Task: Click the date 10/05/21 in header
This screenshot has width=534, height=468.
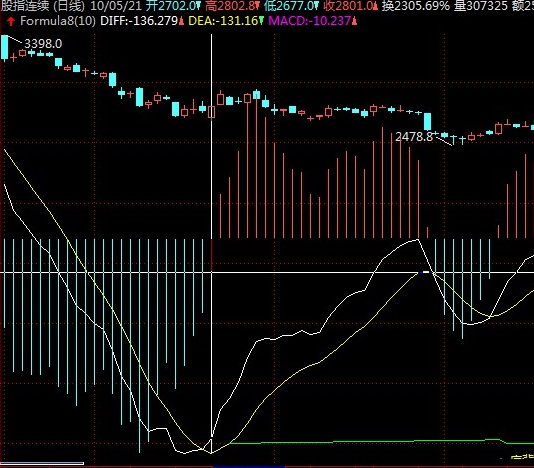Action: coord(116,5)
